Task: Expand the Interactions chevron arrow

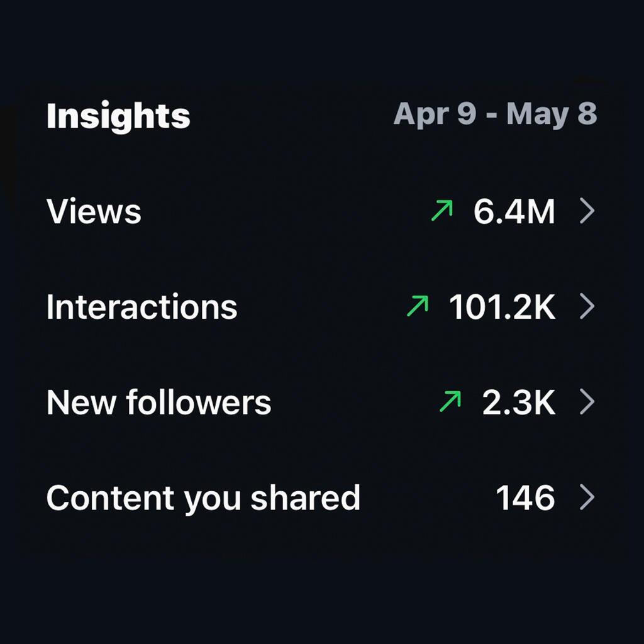Action: coord(587,306)
